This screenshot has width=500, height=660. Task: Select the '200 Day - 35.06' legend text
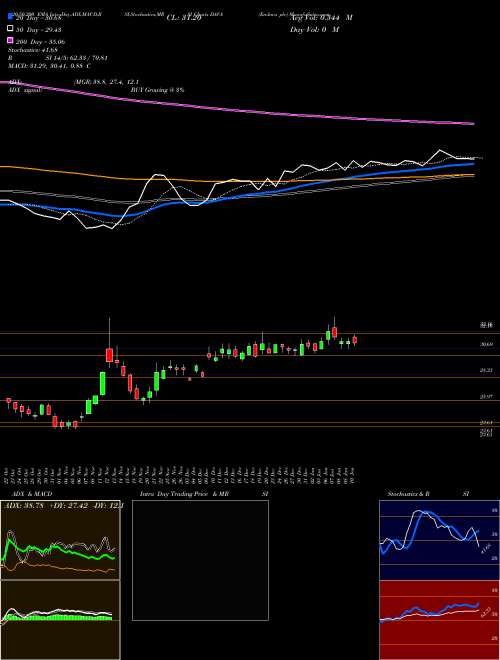tap(40, 42)
